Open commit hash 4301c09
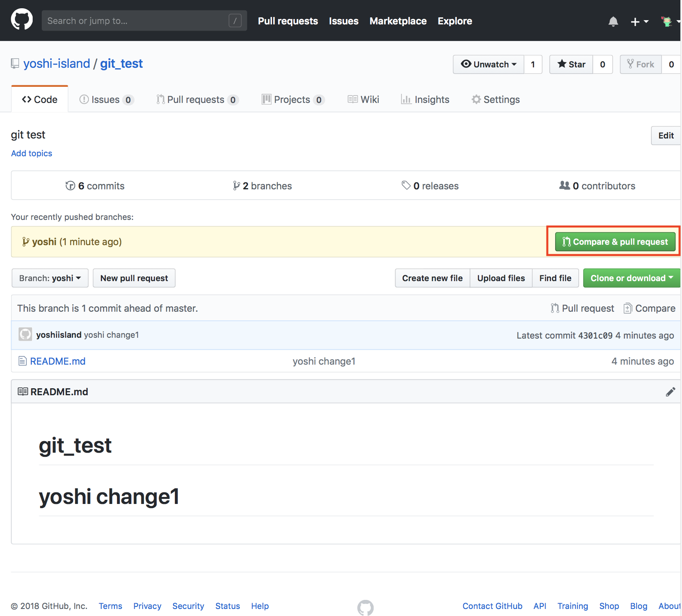 click(x=595, y=335)
